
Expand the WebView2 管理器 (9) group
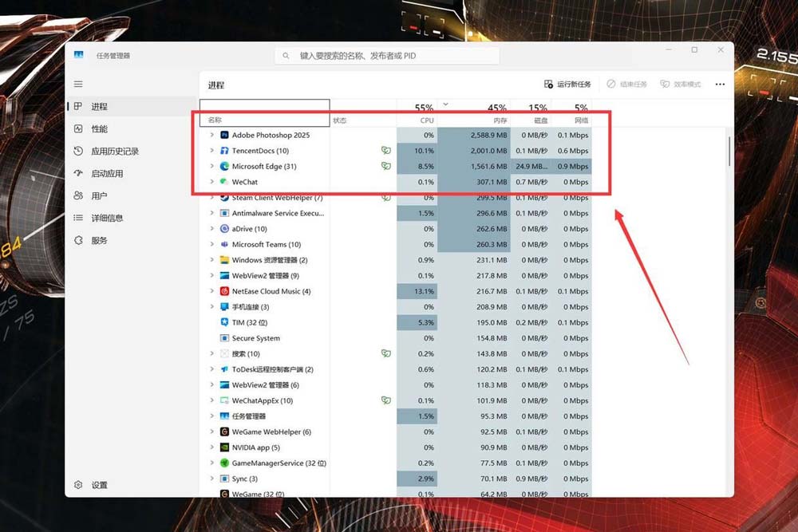coord(211,275)
